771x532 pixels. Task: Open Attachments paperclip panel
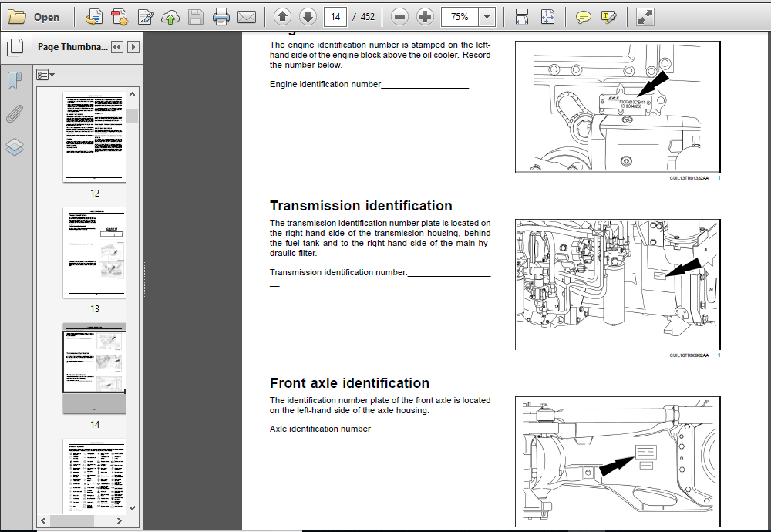15,113
